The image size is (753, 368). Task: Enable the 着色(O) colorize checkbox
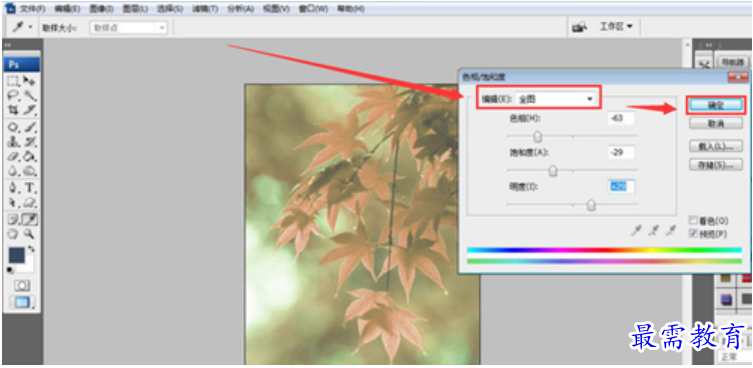coord(693,221)
